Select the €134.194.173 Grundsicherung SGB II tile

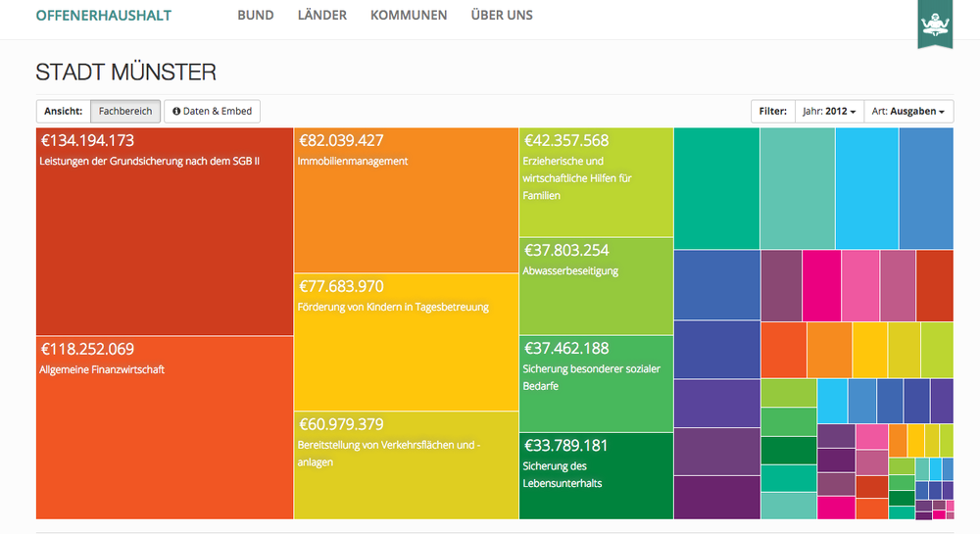pyautogui.click(x=165, y=232)
